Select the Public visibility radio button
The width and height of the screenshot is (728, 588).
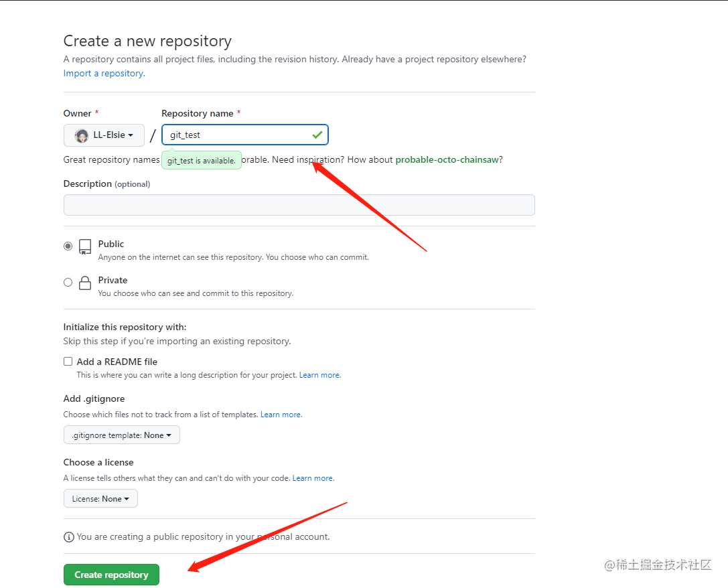pyautogui.click(x=68, y=246)
